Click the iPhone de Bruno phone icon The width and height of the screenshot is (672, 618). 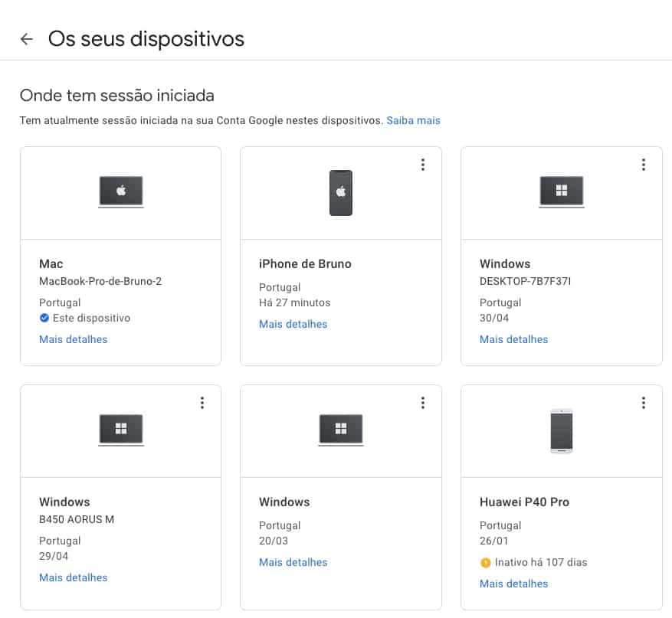341,193
